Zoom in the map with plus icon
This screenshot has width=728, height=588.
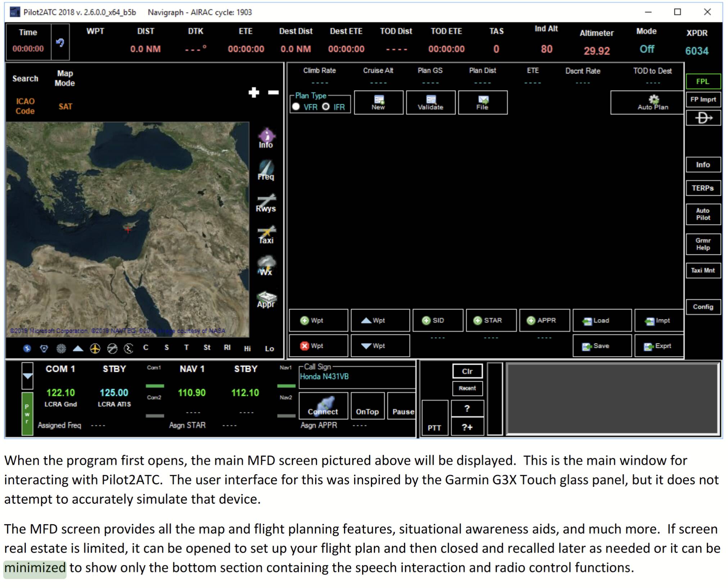pyautogui.click(x=254, y=93)
